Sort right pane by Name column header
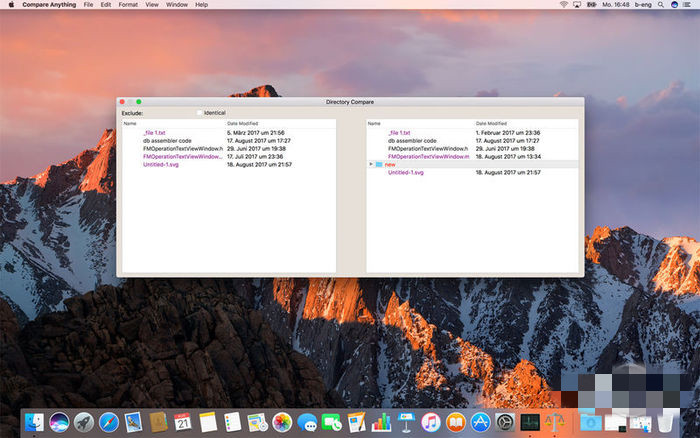This screenshot has height=438, width=700. coord(374,123)
